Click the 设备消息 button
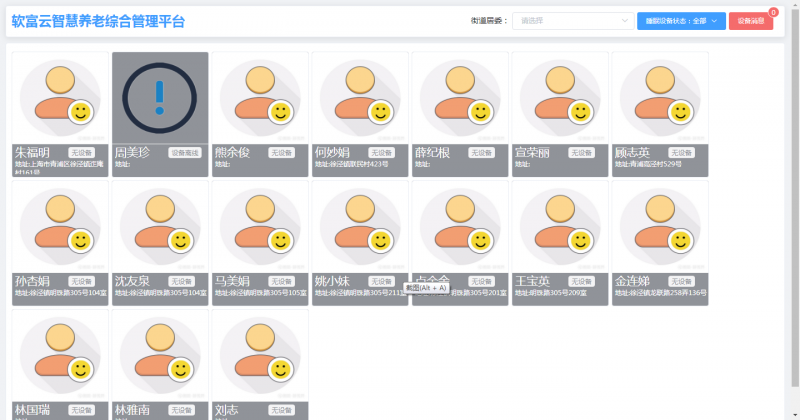The width and height of the screenshot is (800, 420). [751, 20]
